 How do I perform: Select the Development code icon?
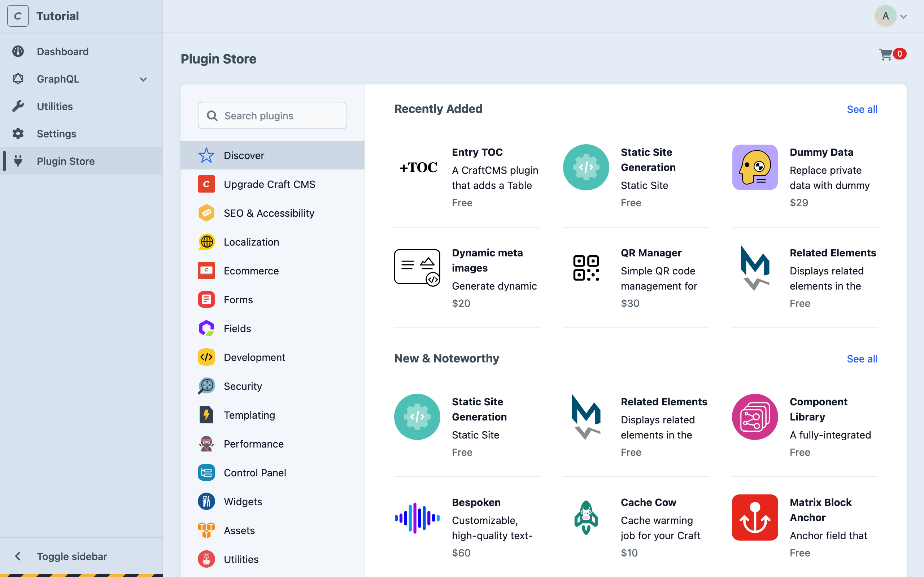coord(206,357)
